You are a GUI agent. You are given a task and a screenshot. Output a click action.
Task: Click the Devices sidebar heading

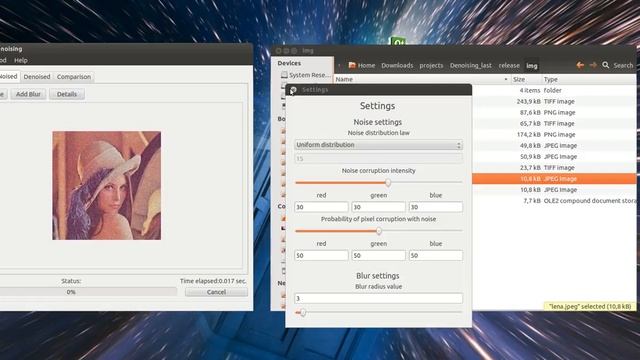click(x=289, y=63)
